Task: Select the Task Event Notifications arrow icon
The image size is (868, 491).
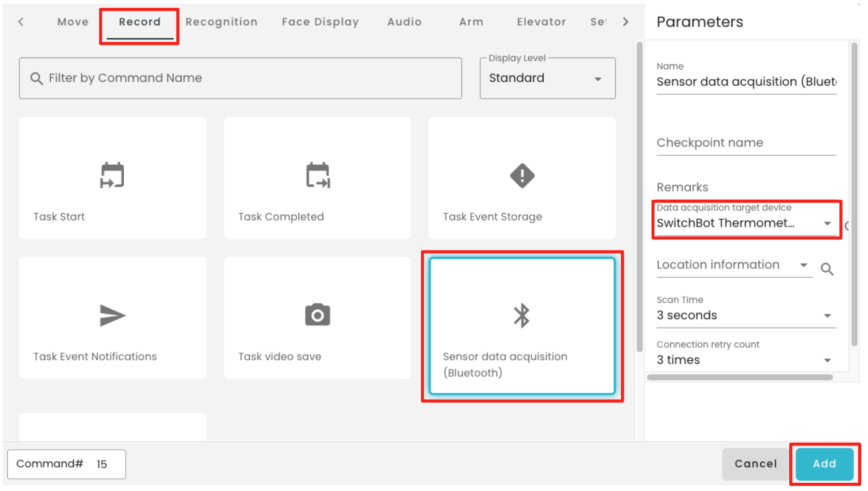Action: (x=112, y=315)
